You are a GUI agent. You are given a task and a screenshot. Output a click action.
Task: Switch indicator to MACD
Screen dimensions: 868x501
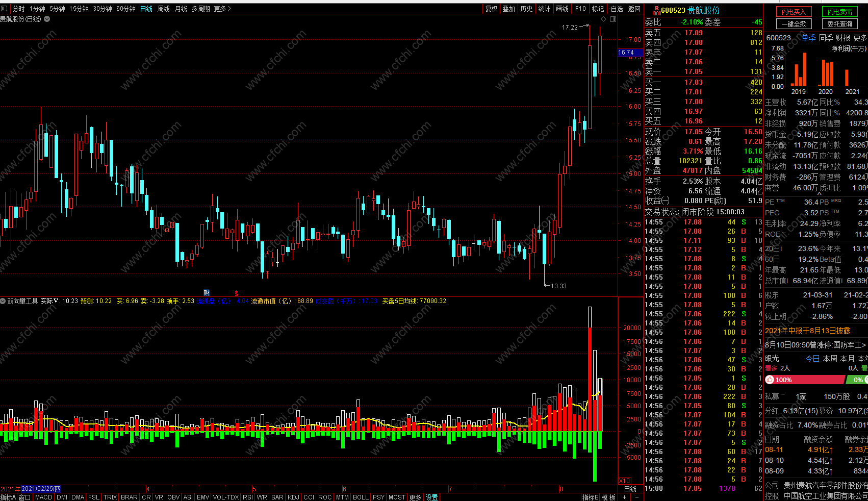point(44,497)
